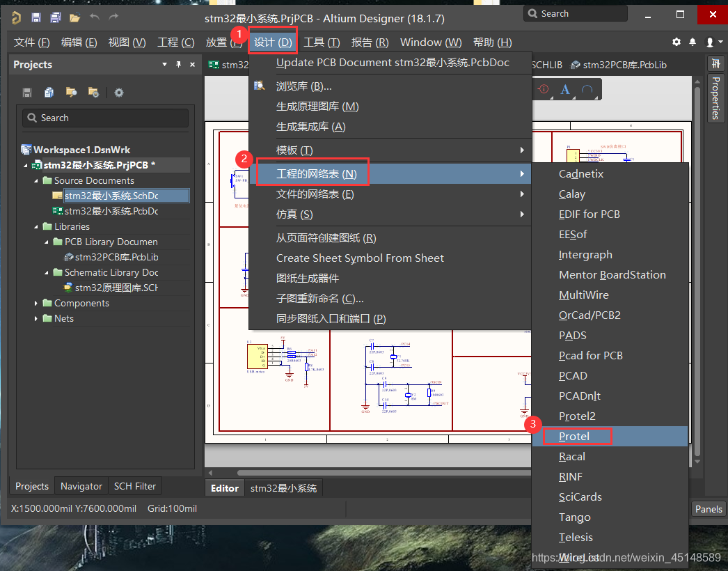Click the compile project icon in the Projects panel
Screen dimensions: 728x571
(49, 93)
